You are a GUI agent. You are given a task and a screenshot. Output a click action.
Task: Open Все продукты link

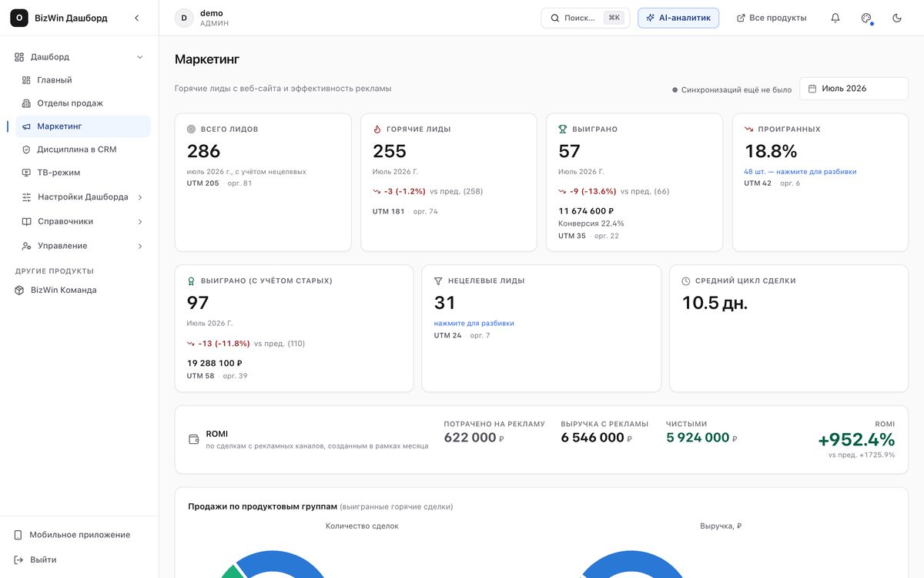[772, 18]
